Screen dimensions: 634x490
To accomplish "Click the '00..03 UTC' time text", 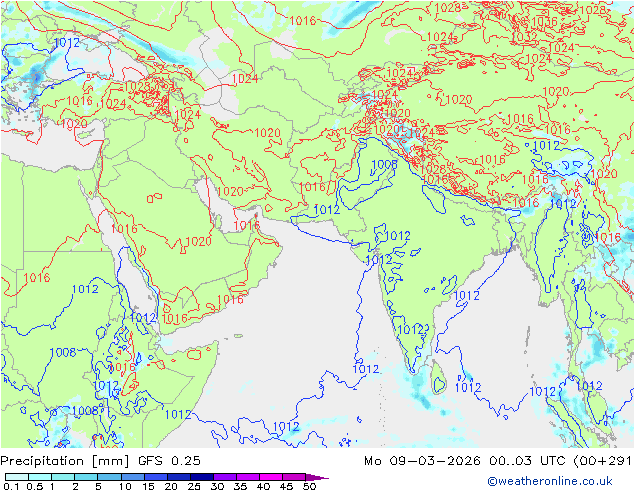I will (x=526, y=461).
